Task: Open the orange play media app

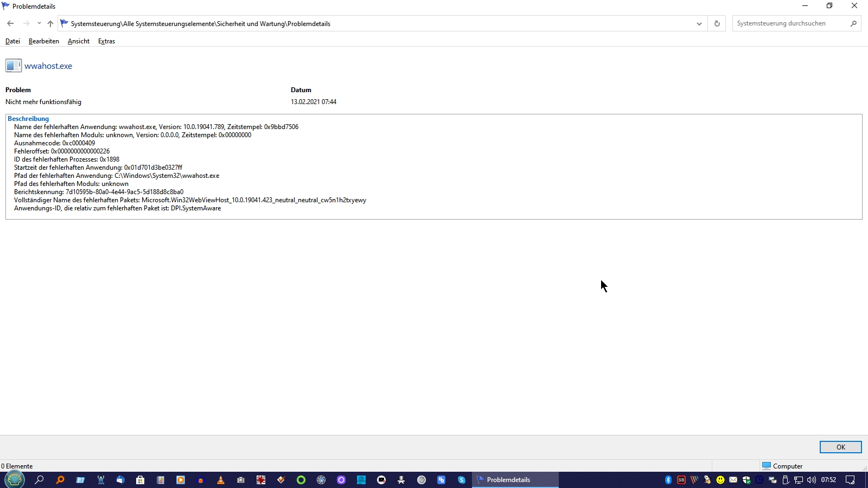Action: pyautogui.click(x=181, y=480)
